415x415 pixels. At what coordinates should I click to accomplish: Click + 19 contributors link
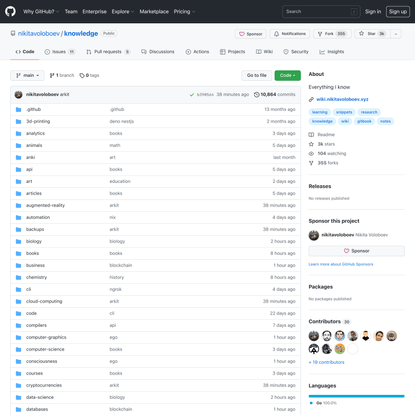pos(326,362)
